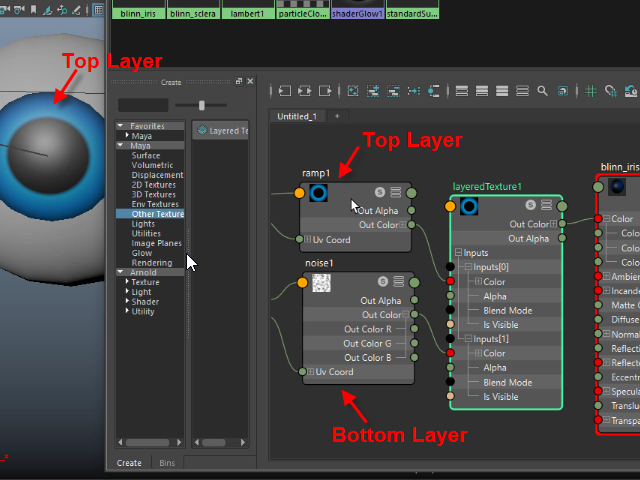Viewport: 640px width, 480px height.
Task: Open the Untitled_1 graph tab
Action: (x=296, y=117)
